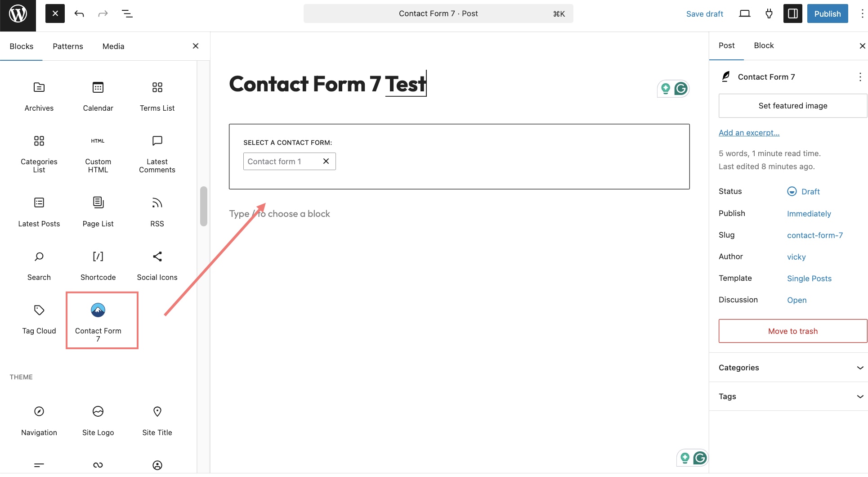Clear the selected Contact form 1
Image resolution: width=868 pixels, height=477 pixels.
(326, 161)
